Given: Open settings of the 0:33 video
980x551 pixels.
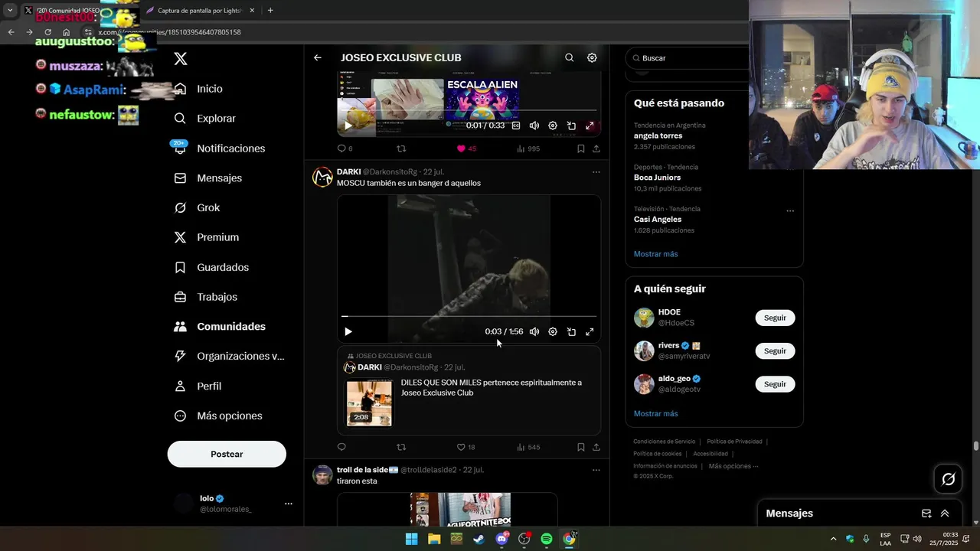Looking at the screenshot, I should click(x=553, y=126).
